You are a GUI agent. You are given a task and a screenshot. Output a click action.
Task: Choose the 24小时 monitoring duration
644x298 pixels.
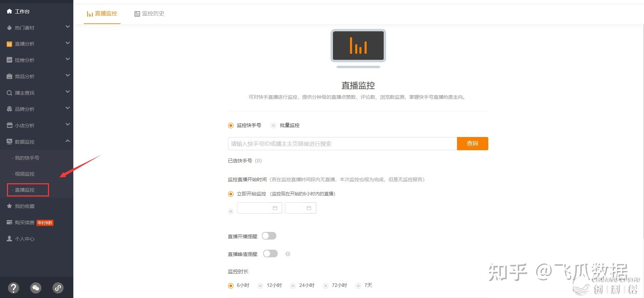[x=293, y=286]
